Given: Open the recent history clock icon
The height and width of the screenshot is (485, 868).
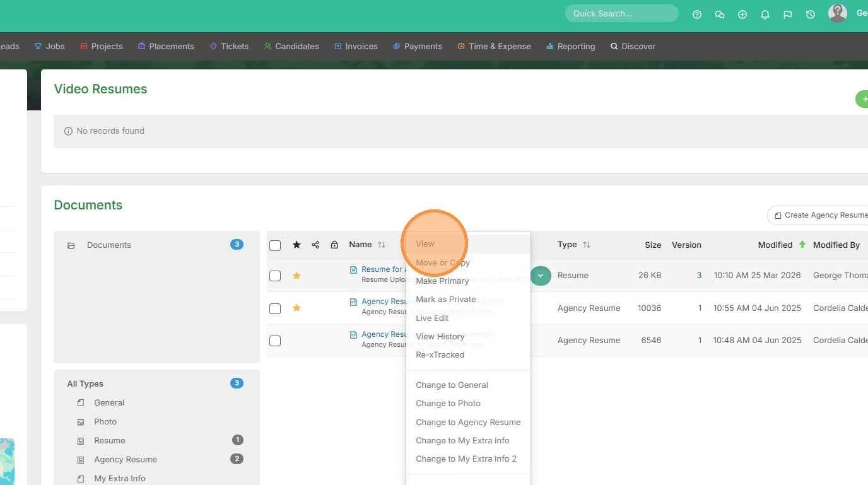Looking at the screenshot, I should pyautogui.click(x=811, y=15).
